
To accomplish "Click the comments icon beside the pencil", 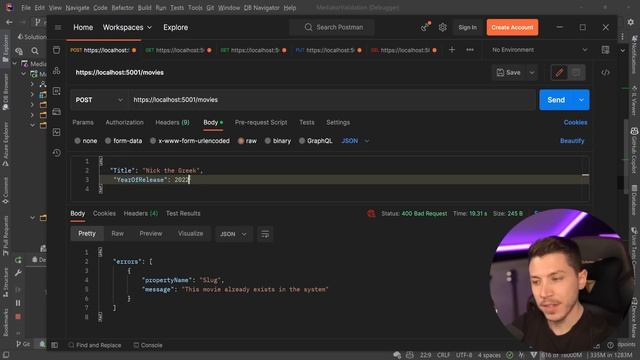I will 576,73.
